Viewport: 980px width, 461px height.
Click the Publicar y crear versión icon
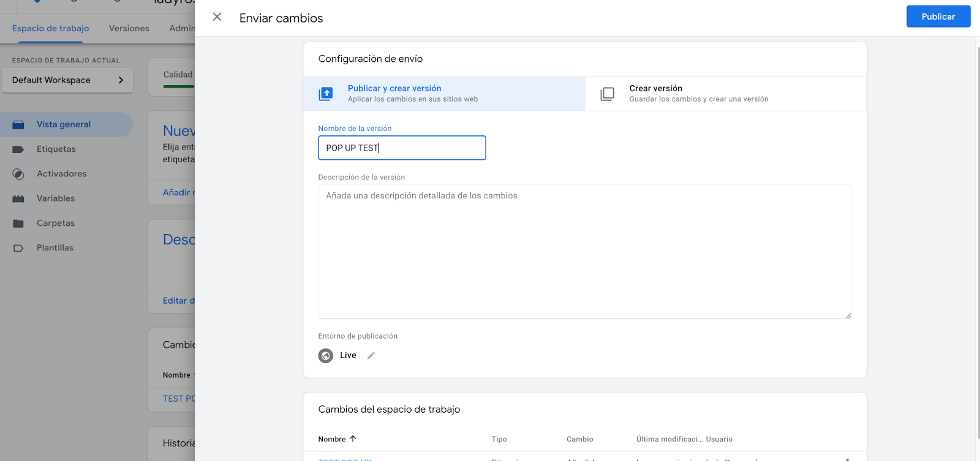tap(326, 94)
